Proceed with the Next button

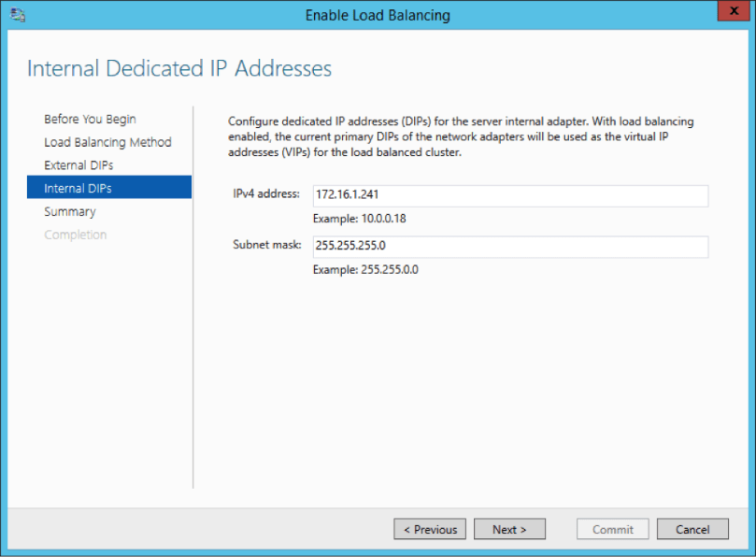coord(509,529)
